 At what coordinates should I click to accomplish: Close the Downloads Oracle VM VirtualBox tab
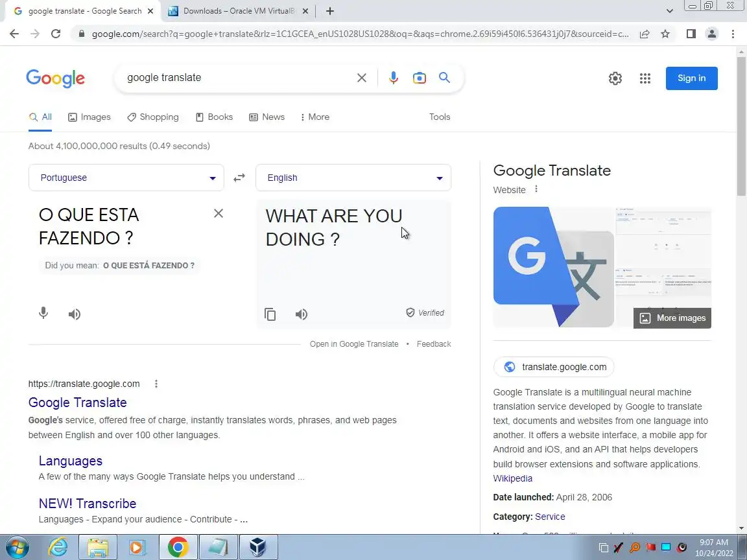pyautogui.click(x=305, y=11)
